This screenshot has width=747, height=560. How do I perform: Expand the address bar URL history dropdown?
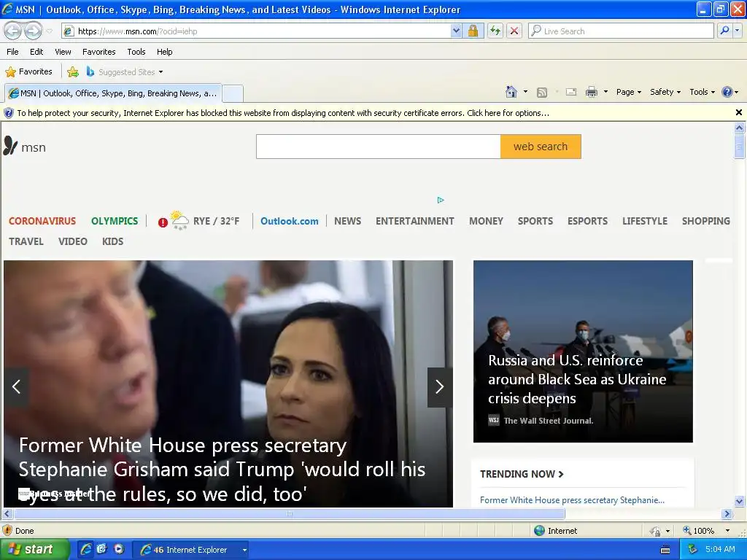coord(456,31)
